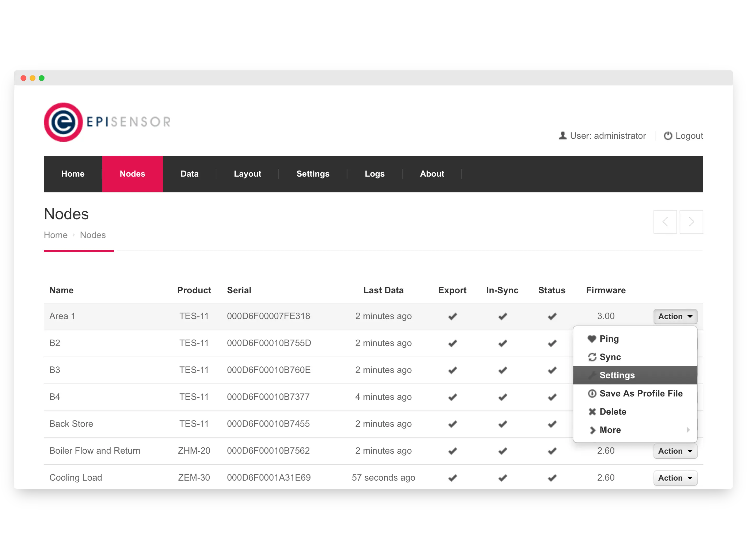Toggle the In-Sync checkmark for Cooling Load
747x560 pixels.
[x=502, y=478]
